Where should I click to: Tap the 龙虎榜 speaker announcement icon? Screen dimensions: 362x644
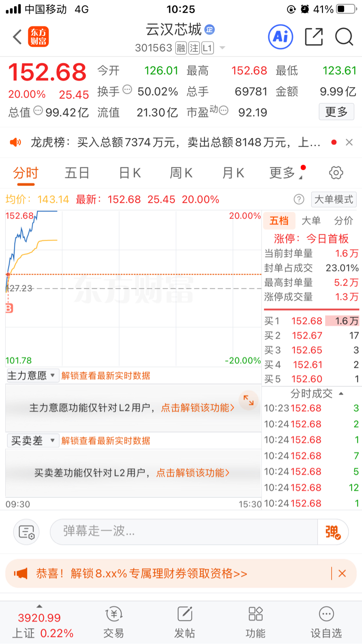(x=16, y=142)
